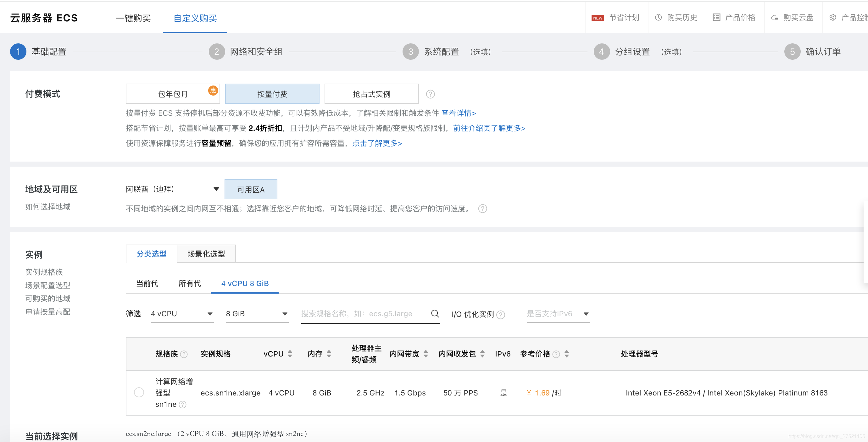Click sn1ne family help icon

tap(183, 404)
